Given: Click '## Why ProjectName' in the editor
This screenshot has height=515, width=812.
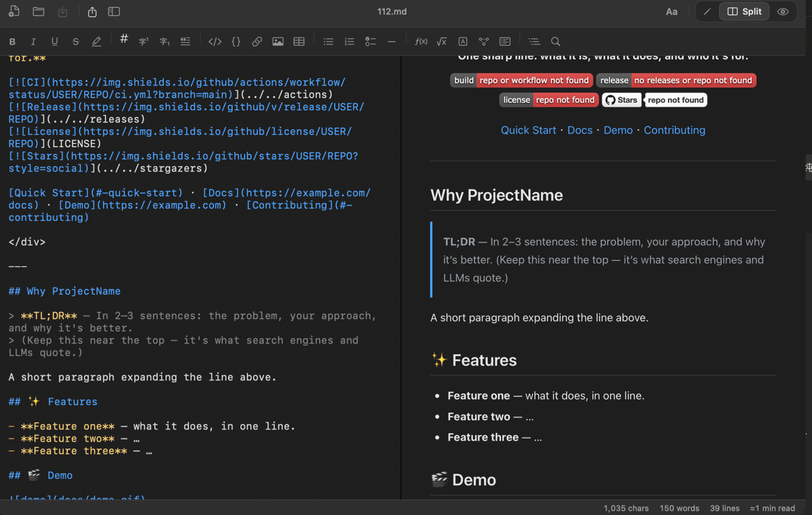Looking at the screenshot, I should 65,291.
